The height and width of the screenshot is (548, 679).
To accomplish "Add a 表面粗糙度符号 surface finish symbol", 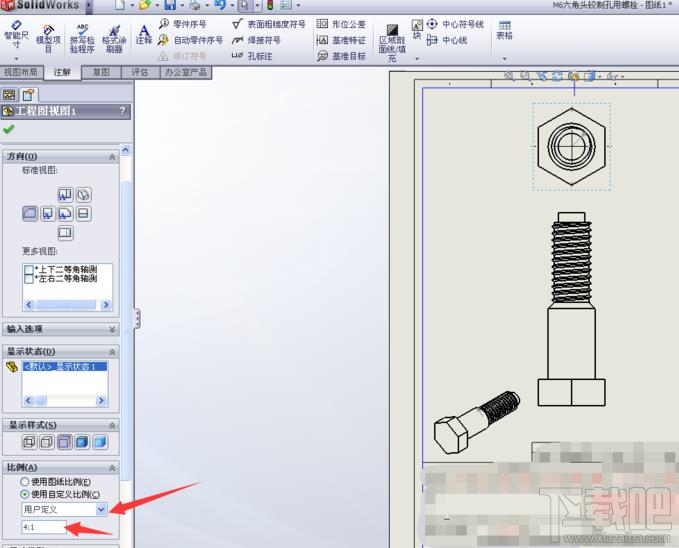I will pyautogui.click(x=268, y=24).
